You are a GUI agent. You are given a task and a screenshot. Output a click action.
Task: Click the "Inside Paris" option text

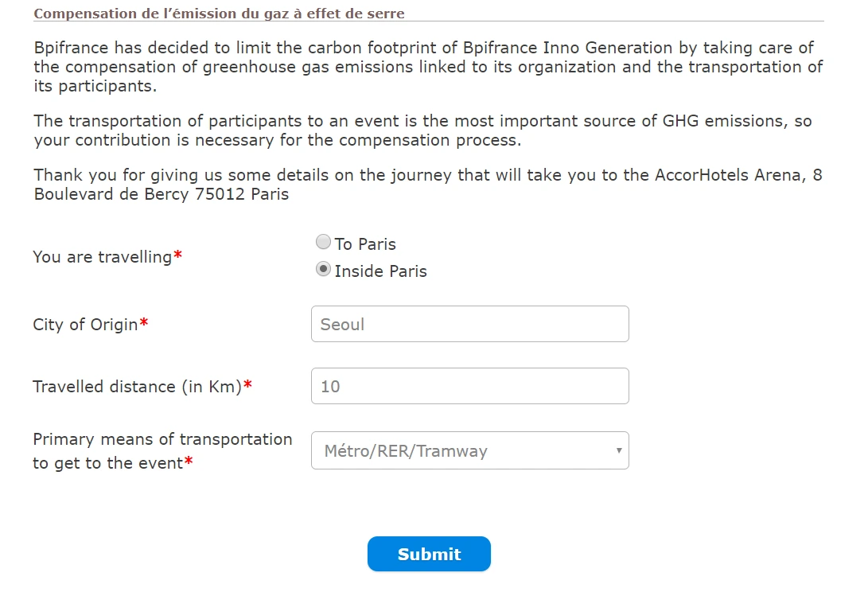[x=380, y=271]
